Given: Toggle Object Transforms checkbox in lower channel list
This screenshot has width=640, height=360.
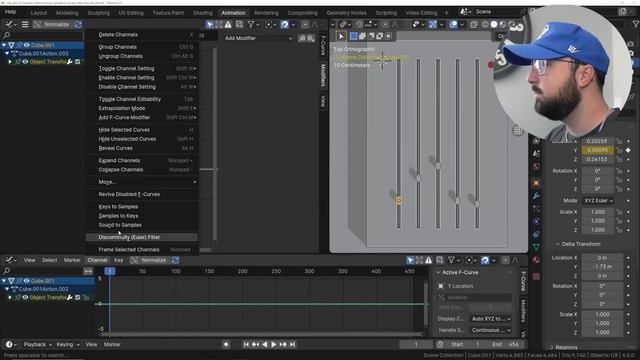Looking at the screenshot, I should point(78,298).
